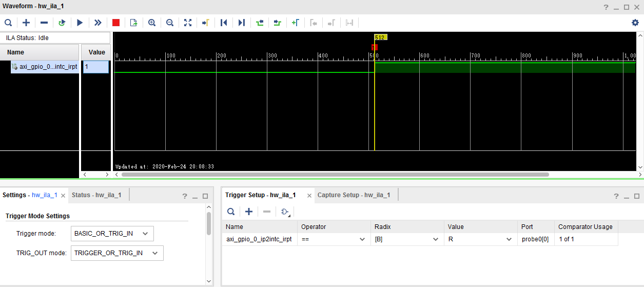
Task: Zoom in on the waveform
Action: coord(152,23)
